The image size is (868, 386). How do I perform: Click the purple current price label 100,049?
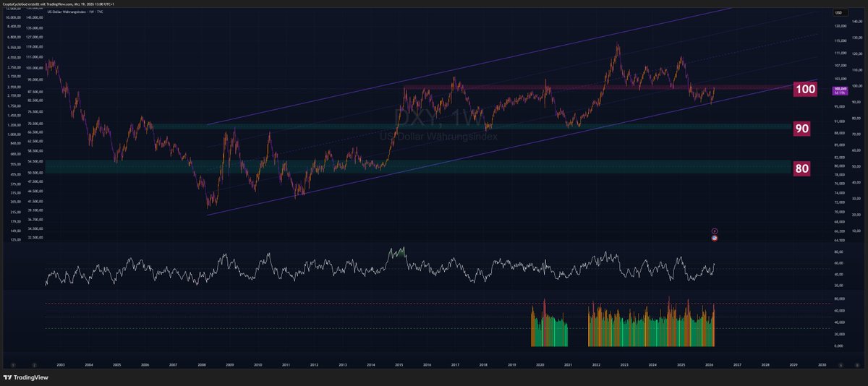(839, 91)
